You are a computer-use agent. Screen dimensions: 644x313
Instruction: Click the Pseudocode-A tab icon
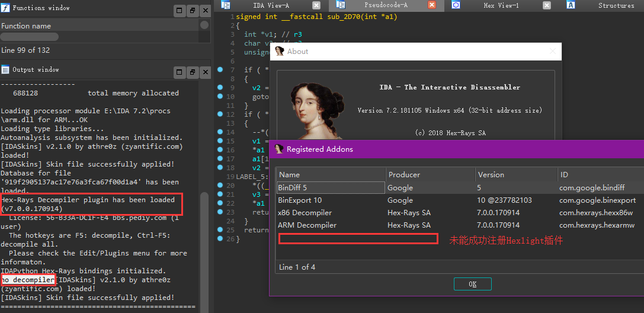click(341, 5)
